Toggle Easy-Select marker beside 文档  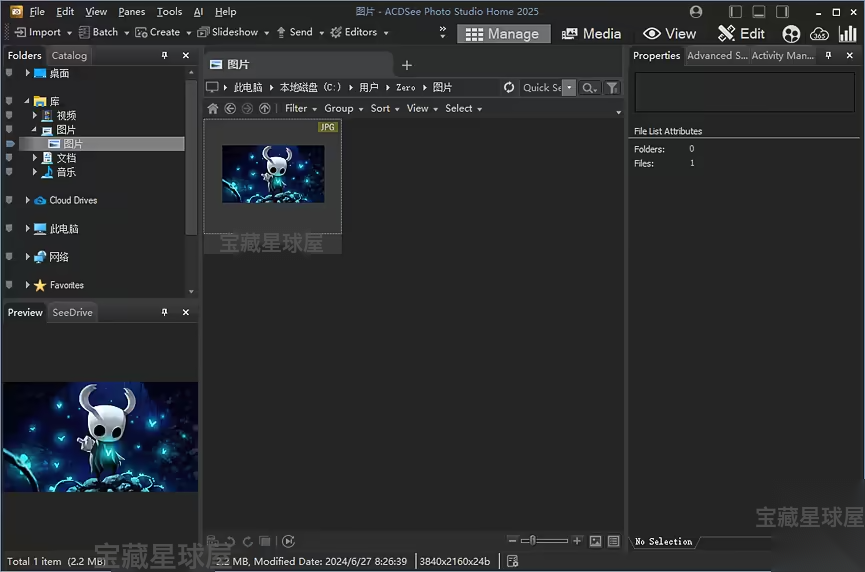coord(9,158)
